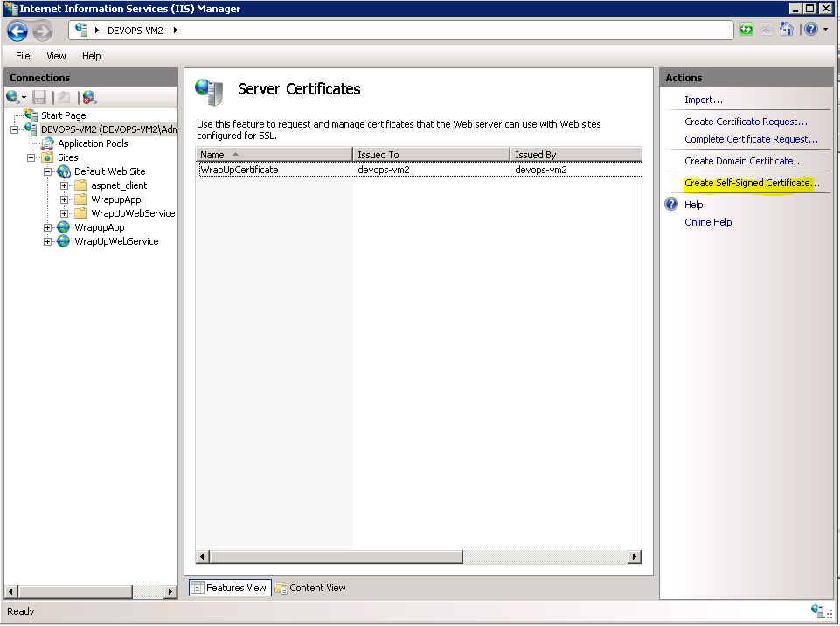Click Complete Certificate Request link
840x627 pixels.
tap(751, 139)
